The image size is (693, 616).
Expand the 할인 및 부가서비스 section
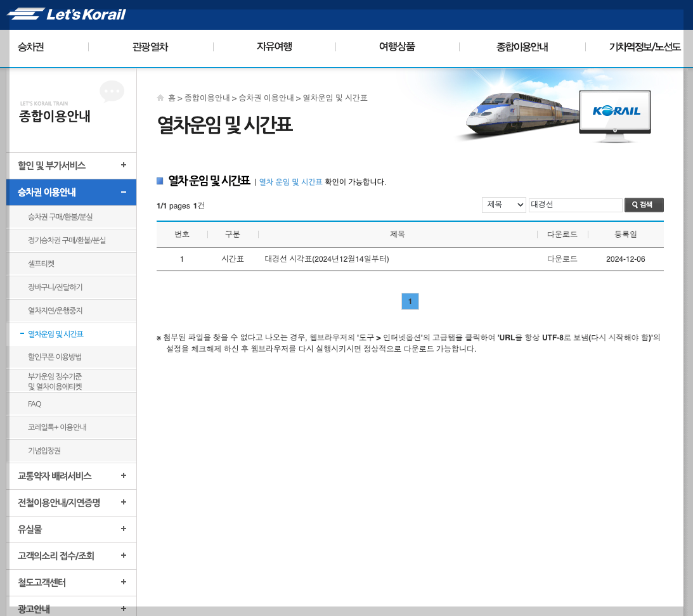coord(123,165)
